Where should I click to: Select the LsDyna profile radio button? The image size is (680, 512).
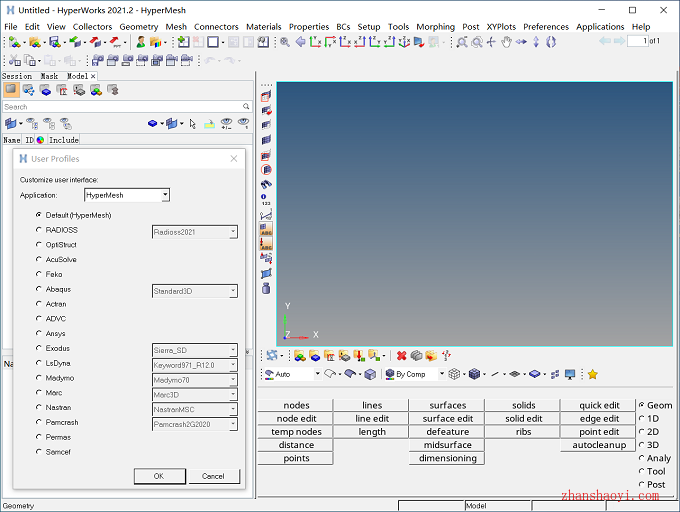click(x=39, y=363)
